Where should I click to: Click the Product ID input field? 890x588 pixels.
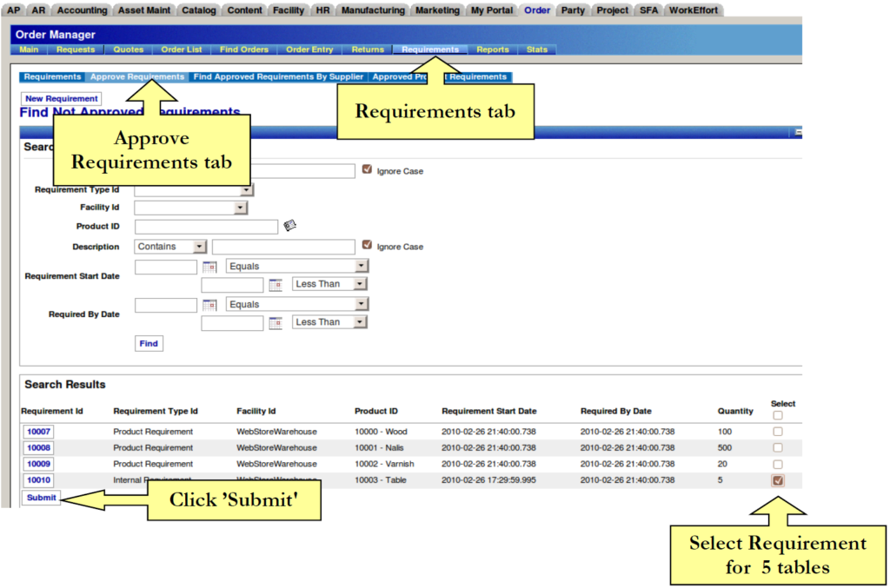click(206, 227)
